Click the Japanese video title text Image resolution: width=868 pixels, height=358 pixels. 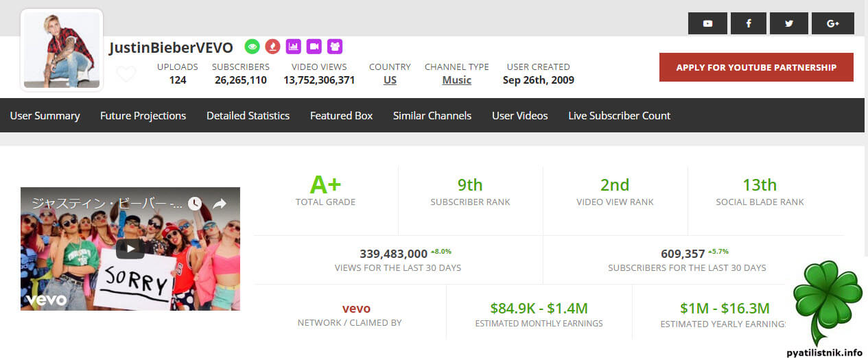pyautogui.click(x=108, y=204)
